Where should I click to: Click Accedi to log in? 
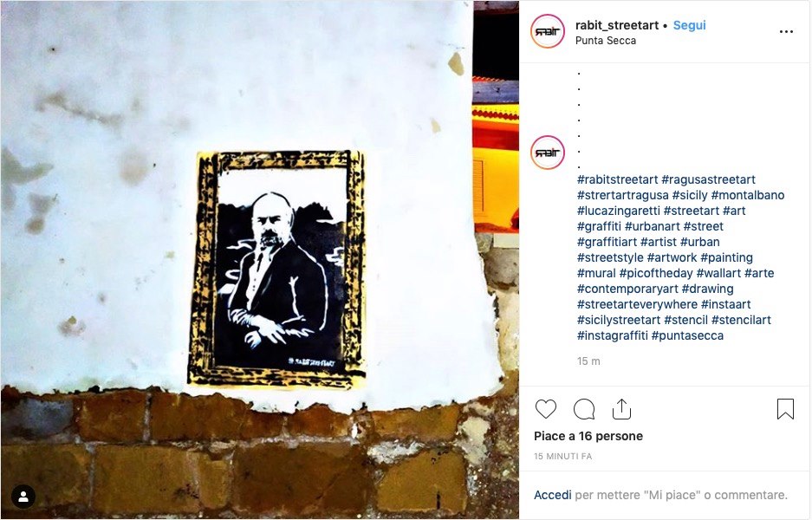(x=553, y=495)
